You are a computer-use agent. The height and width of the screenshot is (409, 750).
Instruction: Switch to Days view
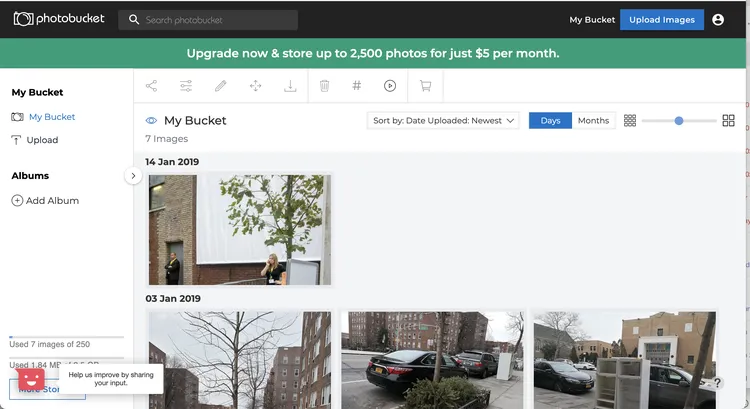(x=550, y=120)
